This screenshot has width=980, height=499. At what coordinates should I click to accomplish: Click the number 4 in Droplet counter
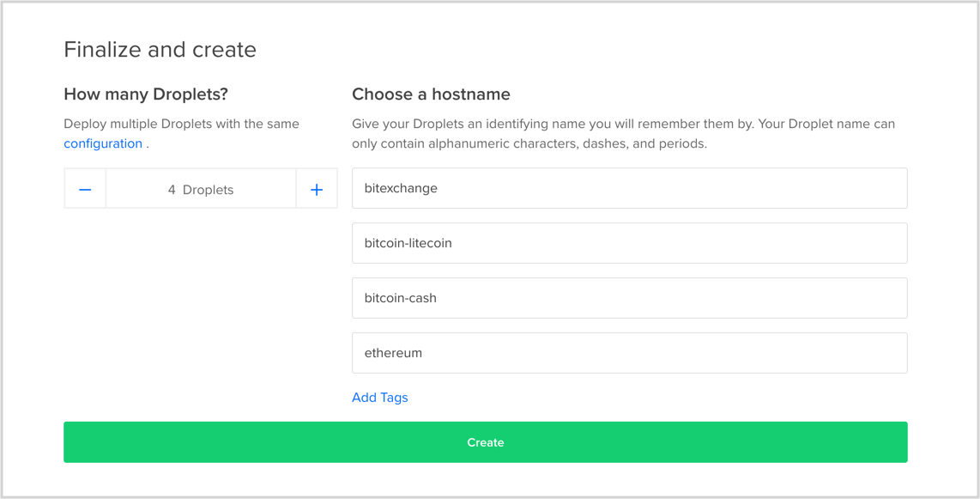pyautogui.click(x=172, y=190)
